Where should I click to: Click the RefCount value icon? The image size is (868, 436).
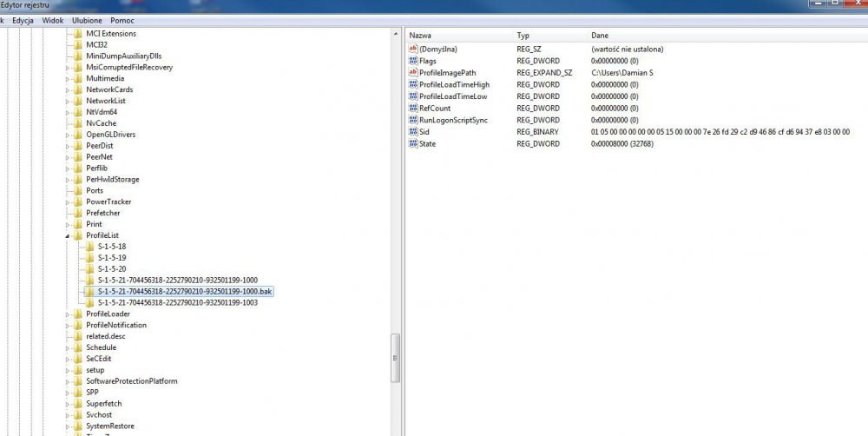(412, 109)
